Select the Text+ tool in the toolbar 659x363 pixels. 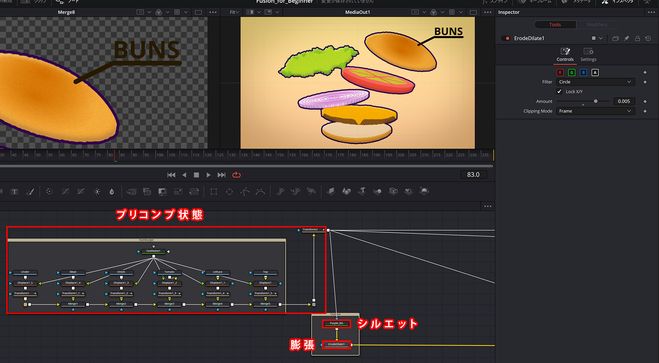click(x=14, y=192)
